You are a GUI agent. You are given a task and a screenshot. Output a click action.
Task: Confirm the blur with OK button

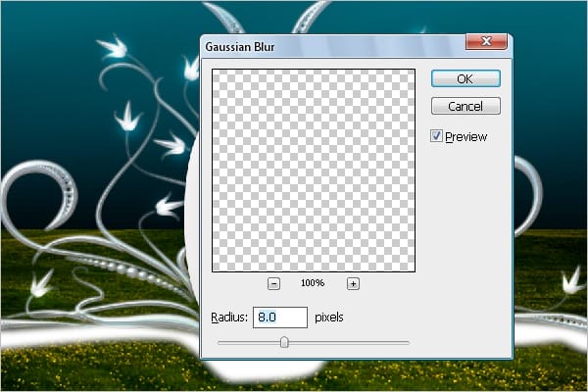[465, 78]
